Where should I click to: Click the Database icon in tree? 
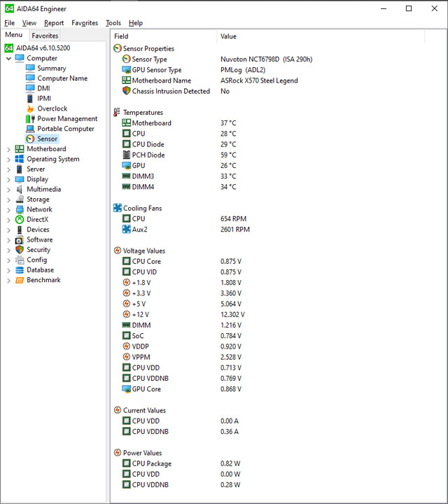(x=20, y=270)
